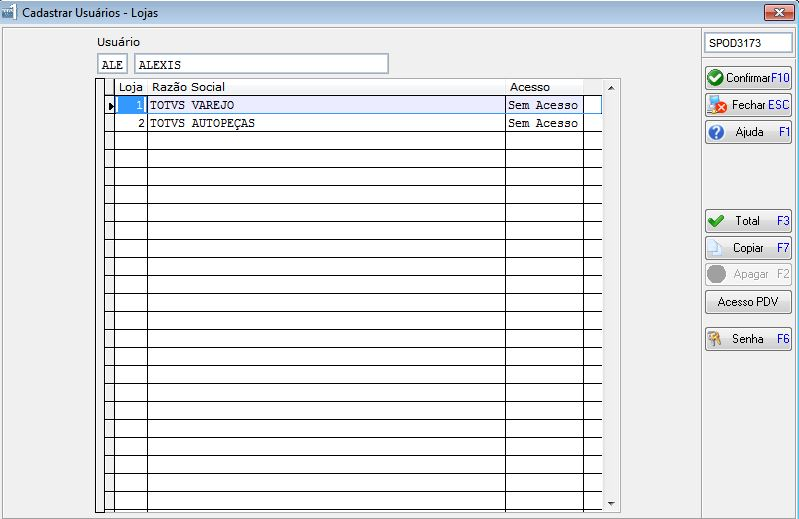Click Loja cell number 2
This screenshot has width=799, height=519.
[x=131, y=123]
